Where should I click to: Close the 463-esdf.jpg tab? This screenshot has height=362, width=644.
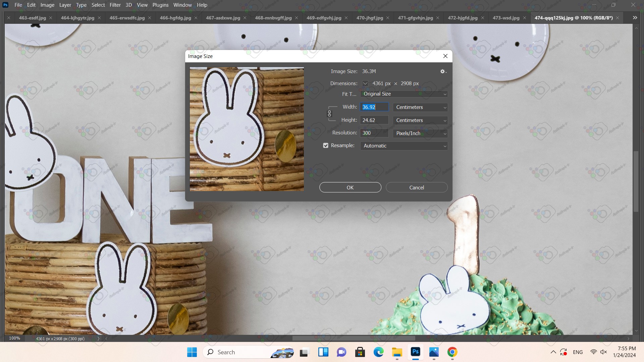click(51, 18)
